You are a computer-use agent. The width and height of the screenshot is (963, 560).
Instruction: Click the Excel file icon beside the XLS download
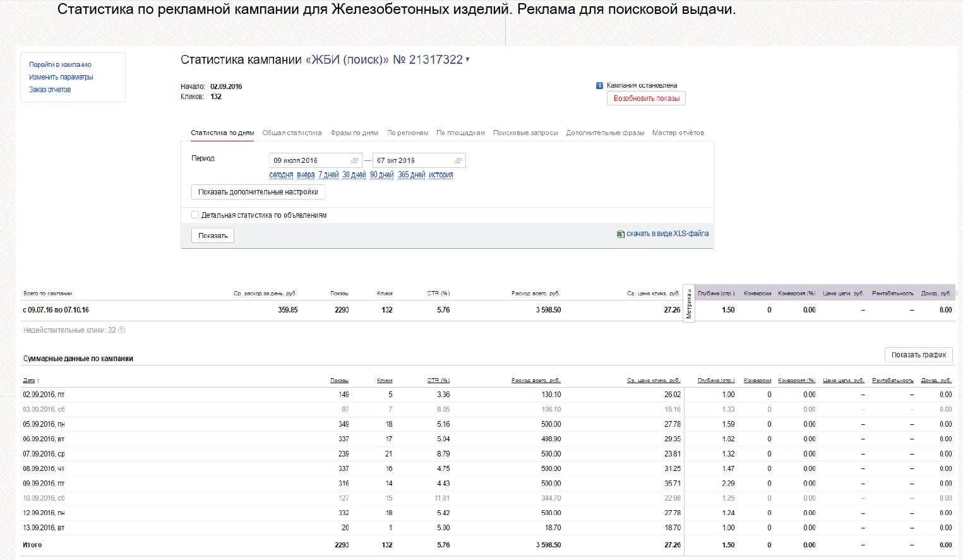(x=621, y=234)
